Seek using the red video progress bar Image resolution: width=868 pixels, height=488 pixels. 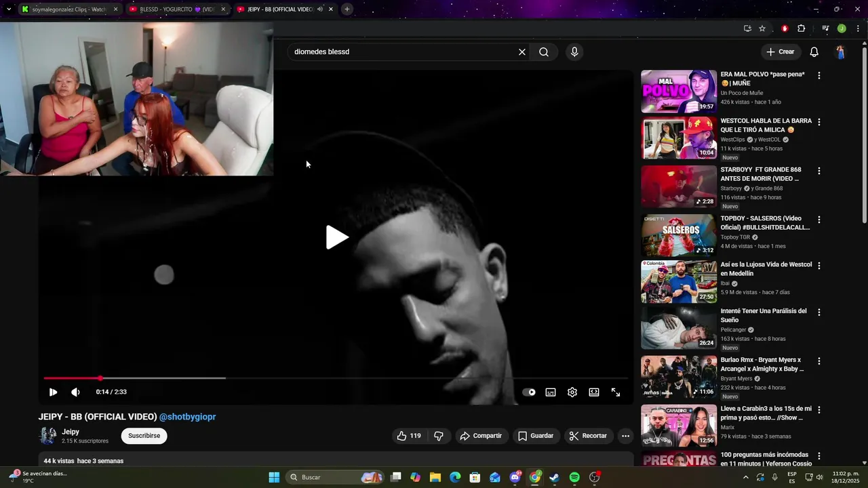tap(336, 378)
